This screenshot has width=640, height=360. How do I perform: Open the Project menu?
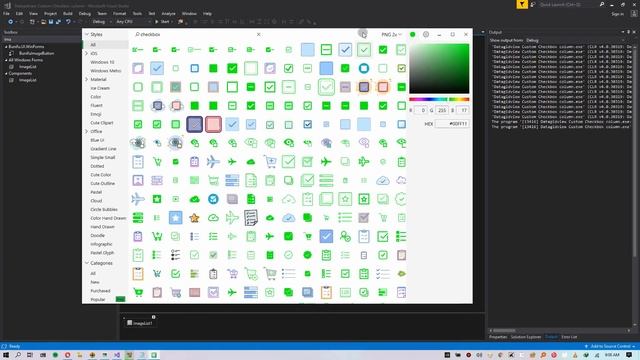click(x=50, y=13)
